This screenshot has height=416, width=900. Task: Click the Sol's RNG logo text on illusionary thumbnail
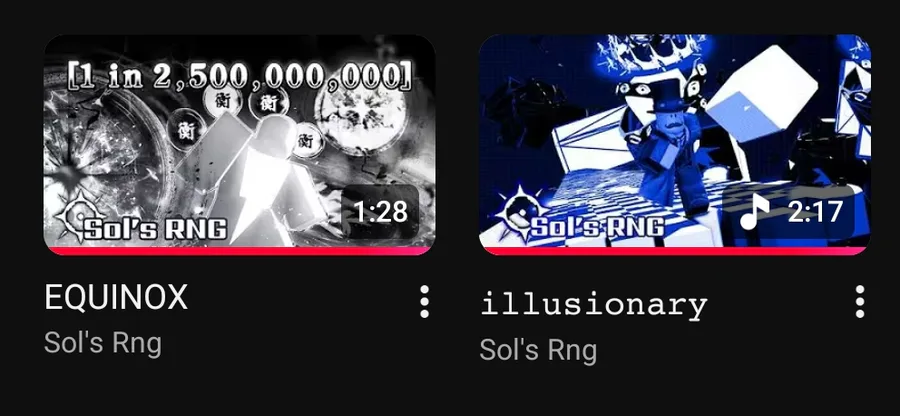coord(598,226)
